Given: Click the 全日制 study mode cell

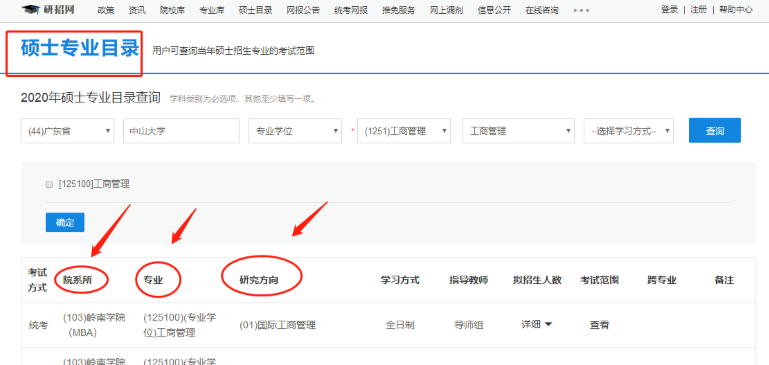Looking at the screenshot, I should pos(400,325).
